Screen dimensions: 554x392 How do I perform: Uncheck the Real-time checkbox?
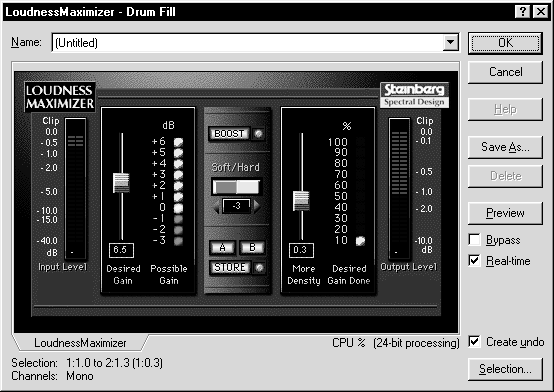(x=475, y=261)
